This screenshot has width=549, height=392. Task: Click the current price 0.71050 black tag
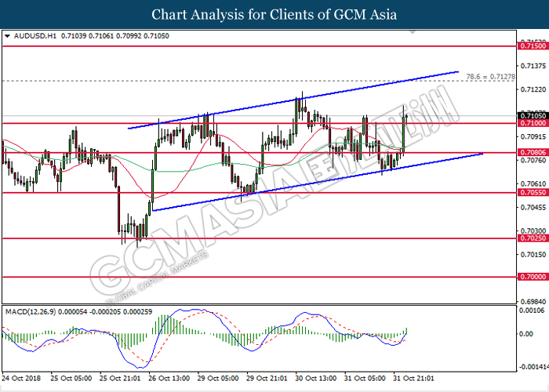click(533, 116)
